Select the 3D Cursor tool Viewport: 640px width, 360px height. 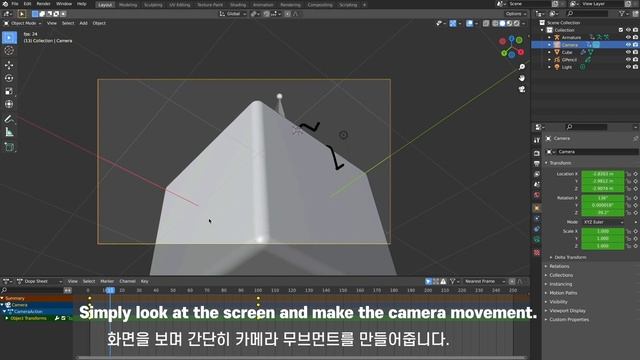[x=9, y=51]
